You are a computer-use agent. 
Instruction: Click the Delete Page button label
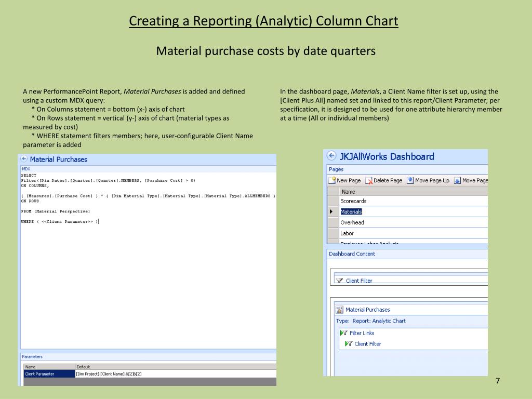(388, 180)
